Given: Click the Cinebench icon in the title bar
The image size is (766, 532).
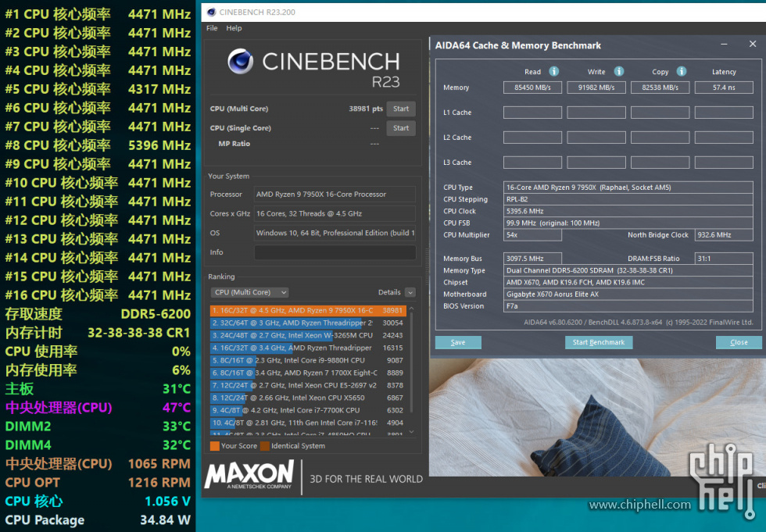Looking at the screenshot, I should coord(212,12).
